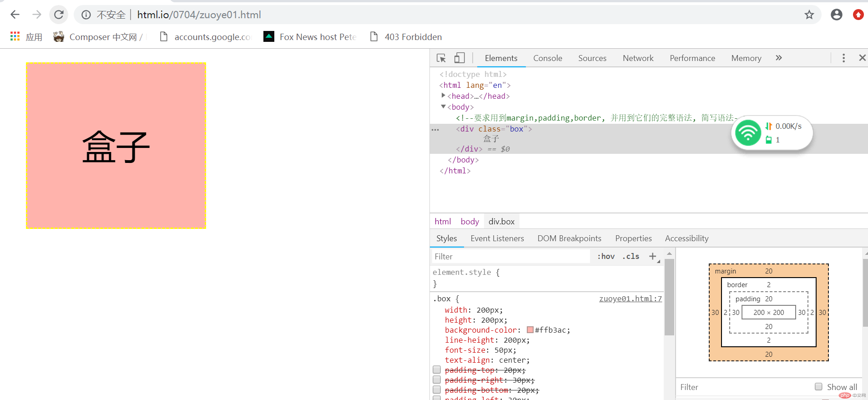Open the zuoye01.html:7 source link
This screenshot has width=868, height=400.
[631, 299]
